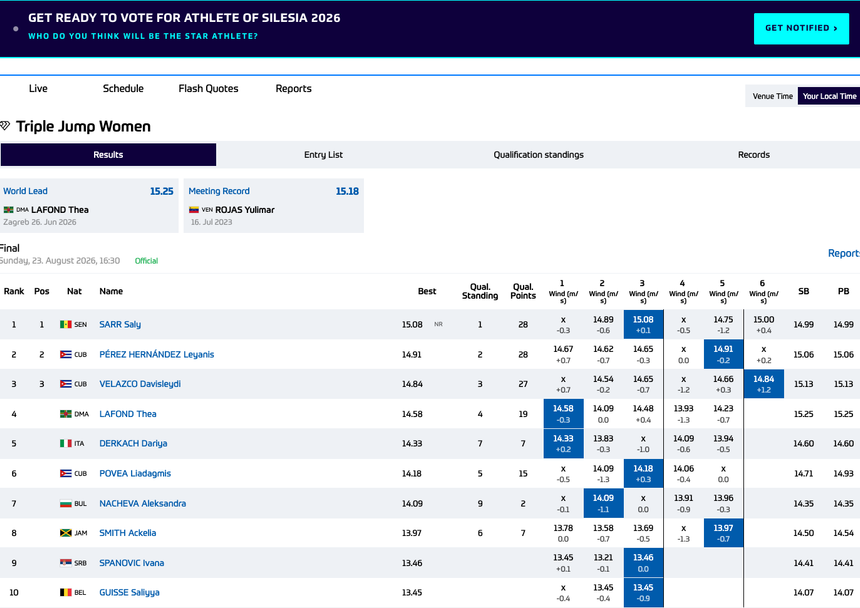This screenshot has height=608, width=860.
Task: Open the Schedule menu item
Action: click(123, 89)
